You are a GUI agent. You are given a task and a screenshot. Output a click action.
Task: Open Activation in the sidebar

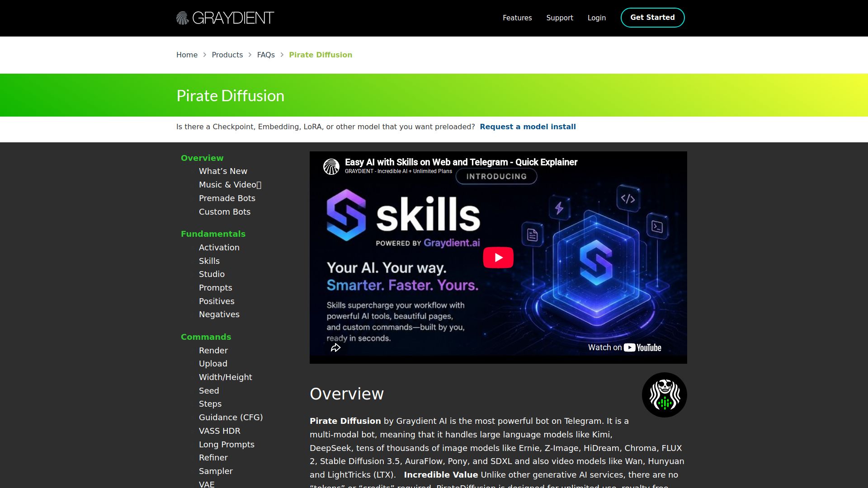(219, 248)
